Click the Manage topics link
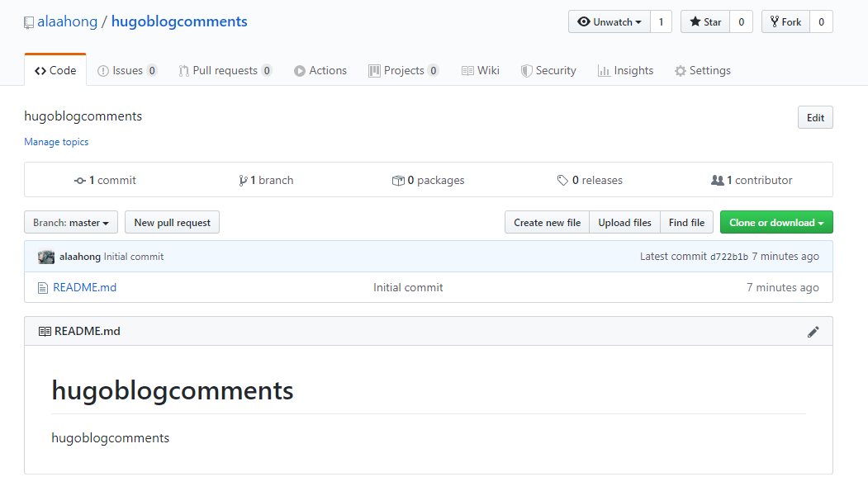The width and height of the screenshot is (868, 491). point(56,142)
